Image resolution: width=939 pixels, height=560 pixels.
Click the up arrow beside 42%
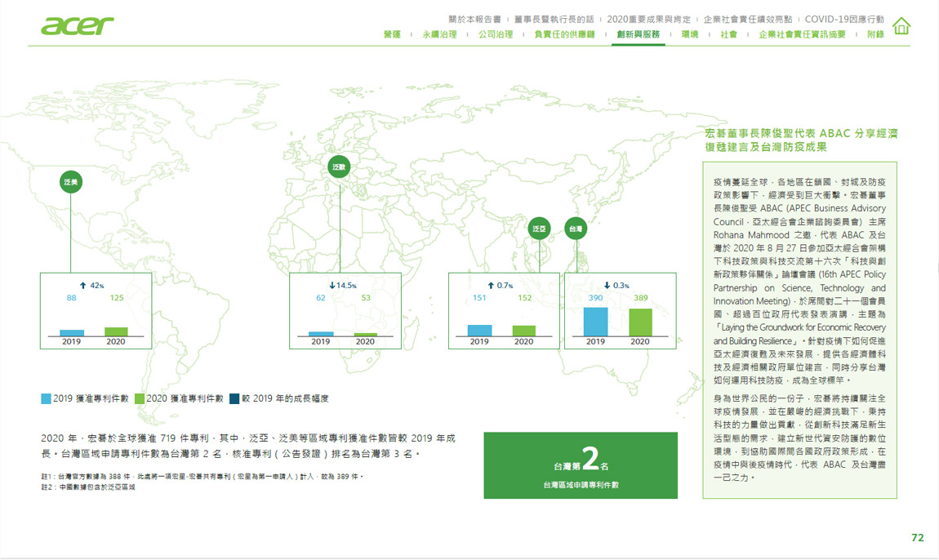(82, 285)
